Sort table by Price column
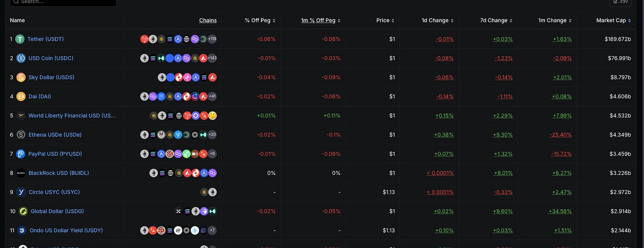This screenshot has width=644, height=248. [385, 20]
